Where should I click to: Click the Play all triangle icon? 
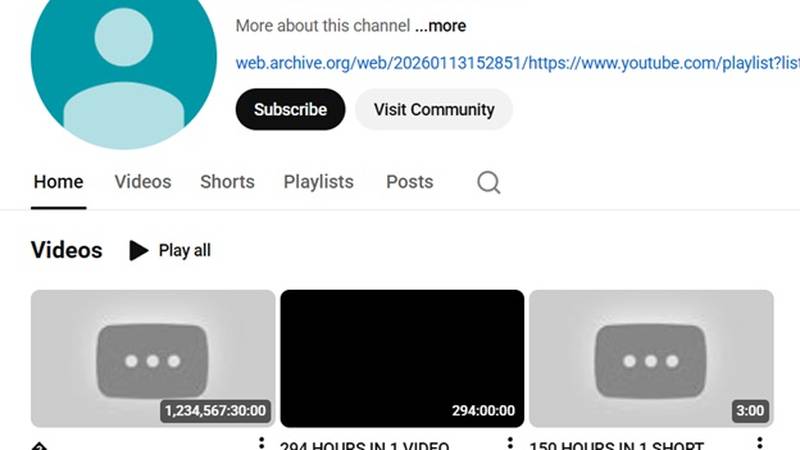(x=139, y=250)
